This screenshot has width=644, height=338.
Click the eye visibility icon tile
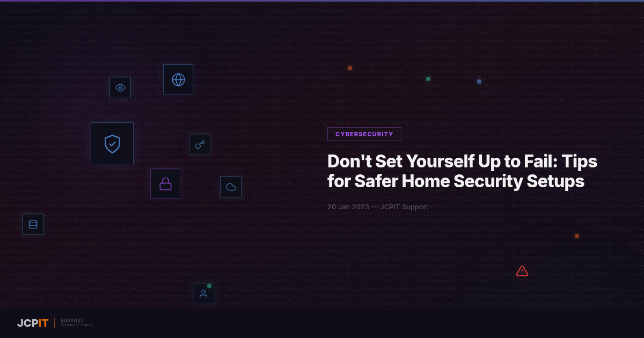coord(120,87)
